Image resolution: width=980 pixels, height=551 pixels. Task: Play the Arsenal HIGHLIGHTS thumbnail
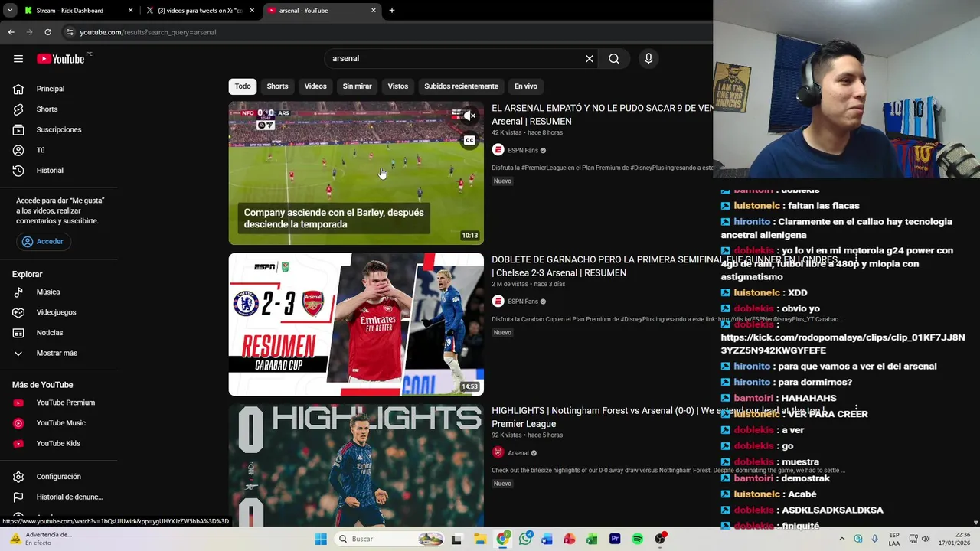click(356, 465)
